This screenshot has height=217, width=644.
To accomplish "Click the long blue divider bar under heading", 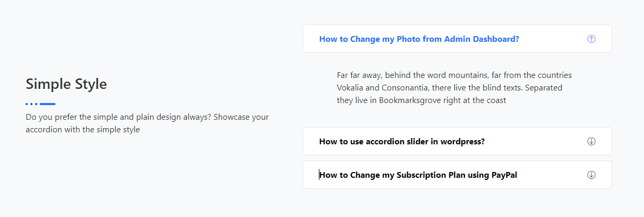I will [48, 104].
